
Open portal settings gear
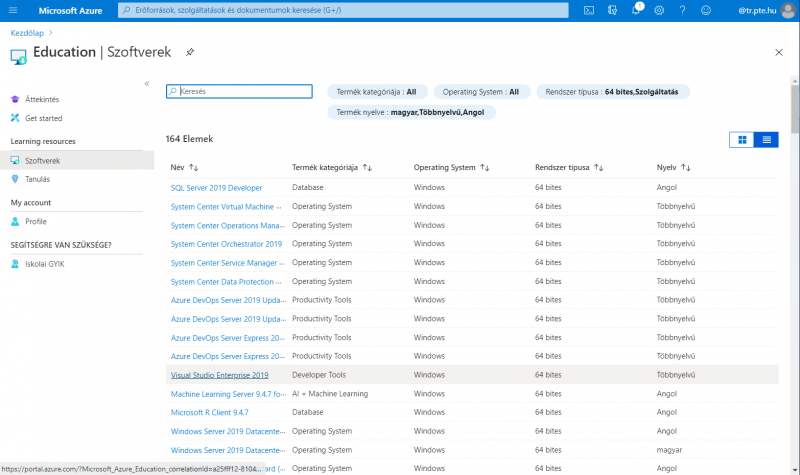coord(659,10)
